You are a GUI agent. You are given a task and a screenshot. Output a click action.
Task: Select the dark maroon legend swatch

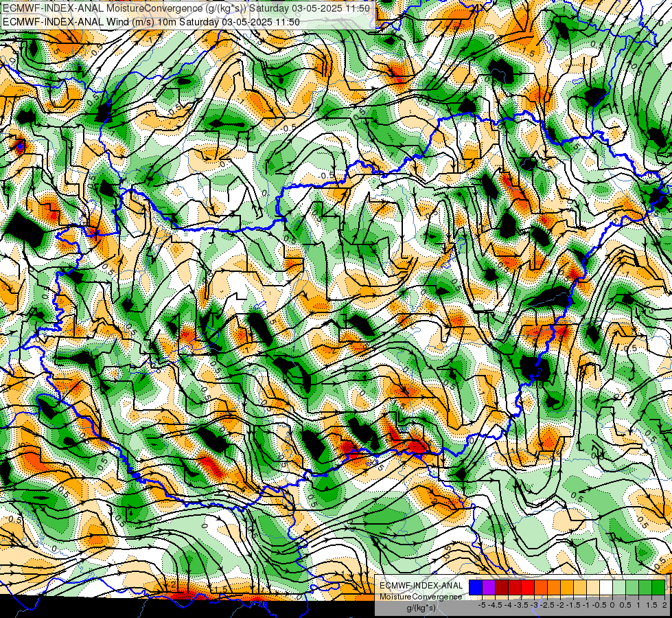(x=502, y=587)
